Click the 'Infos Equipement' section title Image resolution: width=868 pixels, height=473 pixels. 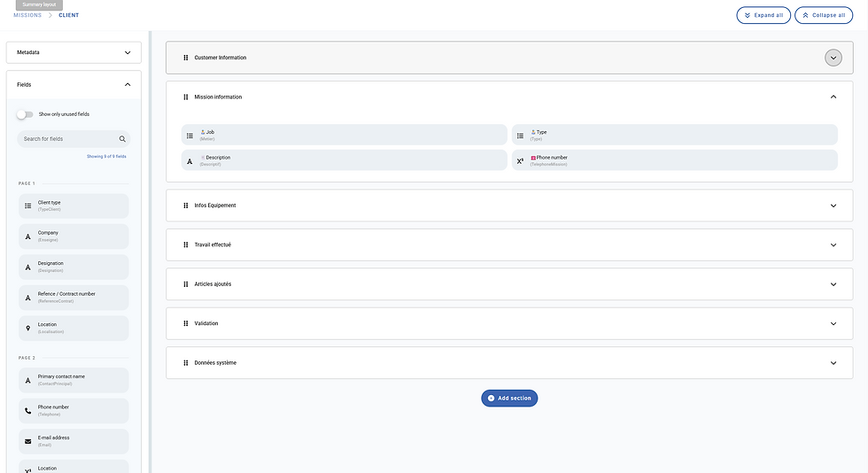(x=214, y=205)
